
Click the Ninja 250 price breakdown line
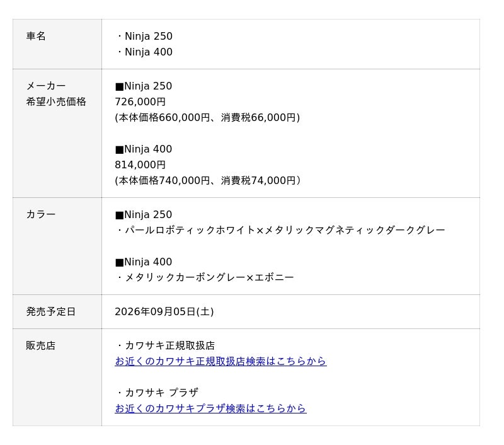[x=207, y=117]
